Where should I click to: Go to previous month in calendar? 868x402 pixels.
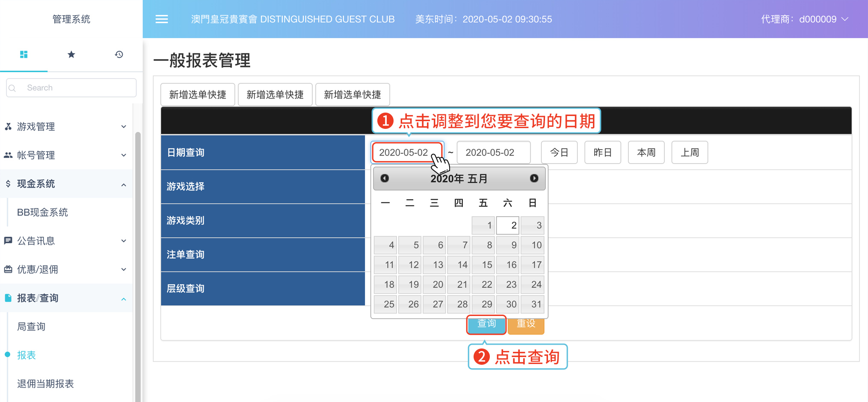coord(385,179)
